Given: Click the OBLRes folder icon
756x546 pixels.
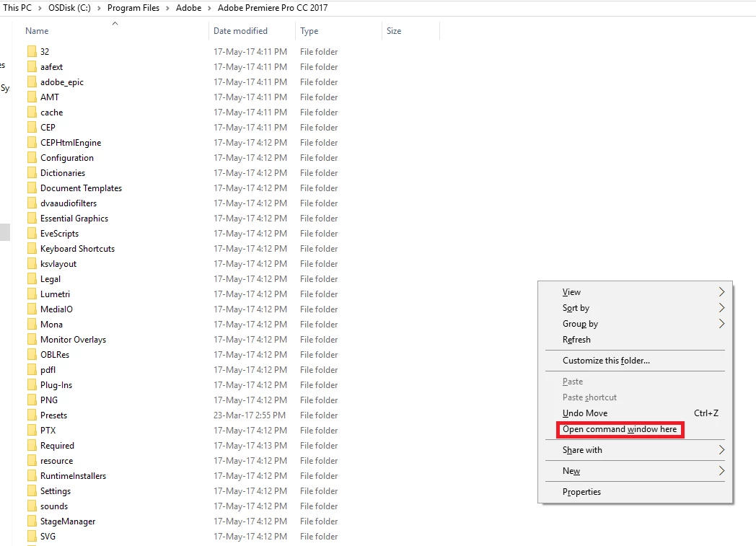Looking at the screenshot, I should (x=32, y=355).
